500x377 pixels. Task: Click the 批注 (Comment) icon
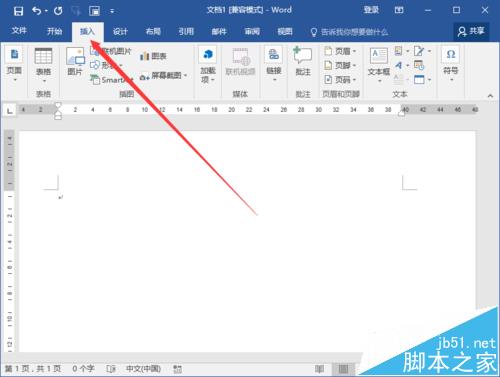pos(303,61)
